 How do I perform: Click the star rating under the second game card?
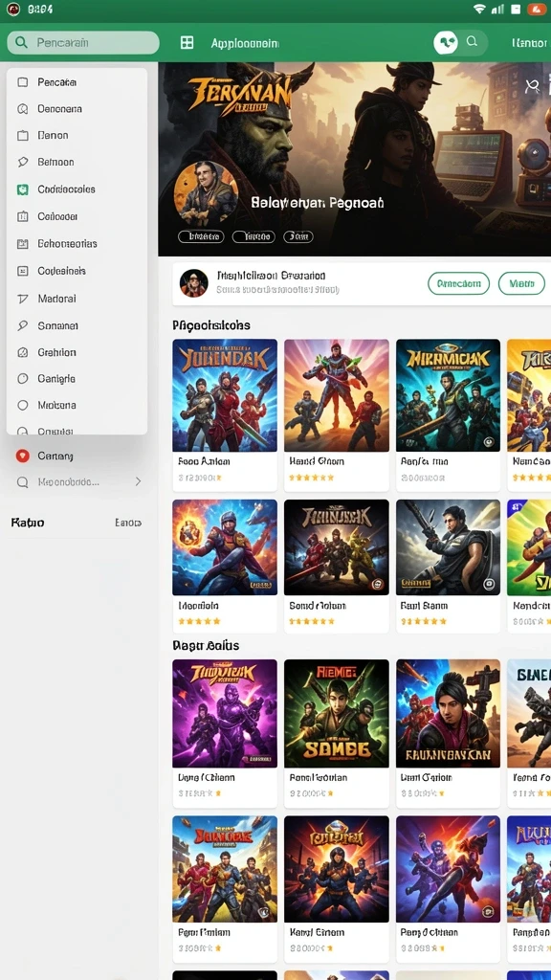311,478
